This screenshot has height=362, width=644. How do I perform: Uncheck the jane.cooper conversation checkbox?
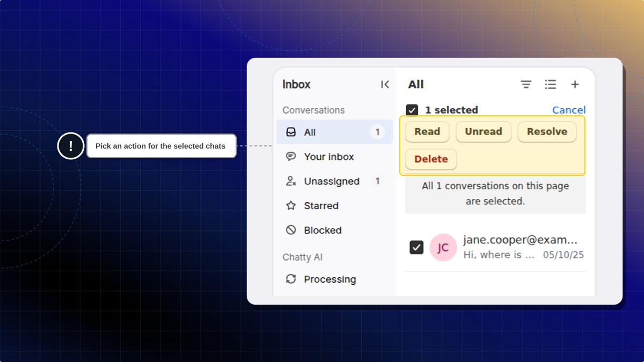[x=416, y=247]
